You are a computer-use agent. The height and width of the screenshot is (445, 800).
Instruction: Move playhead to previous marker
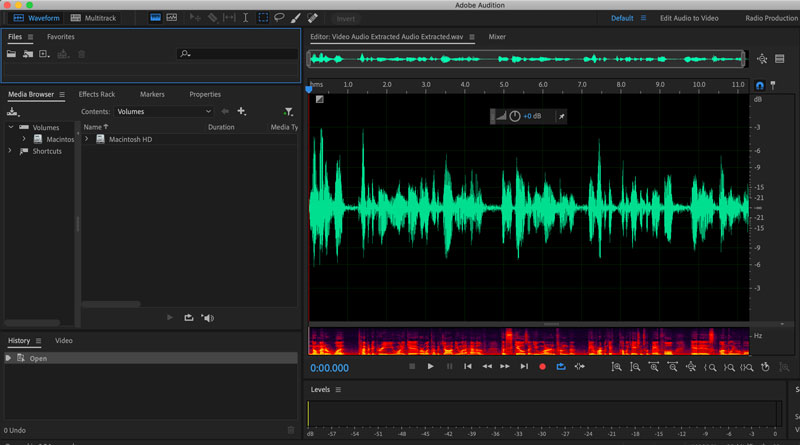click(468, 366)
